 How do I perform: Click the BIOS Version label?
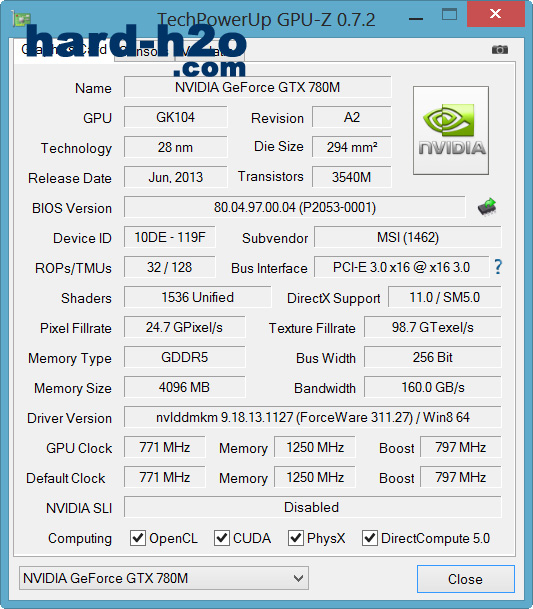72,208
